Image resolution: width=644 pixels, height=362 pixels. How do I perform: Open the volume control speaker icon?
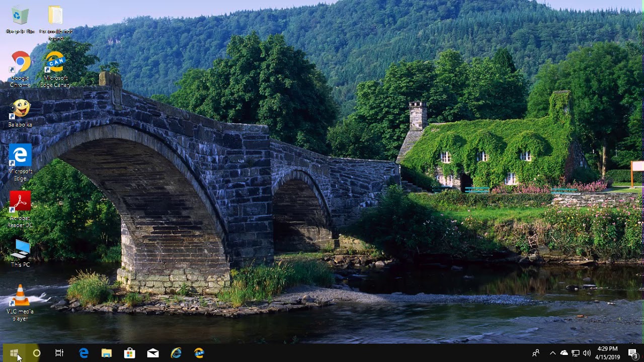click(587, 353)
